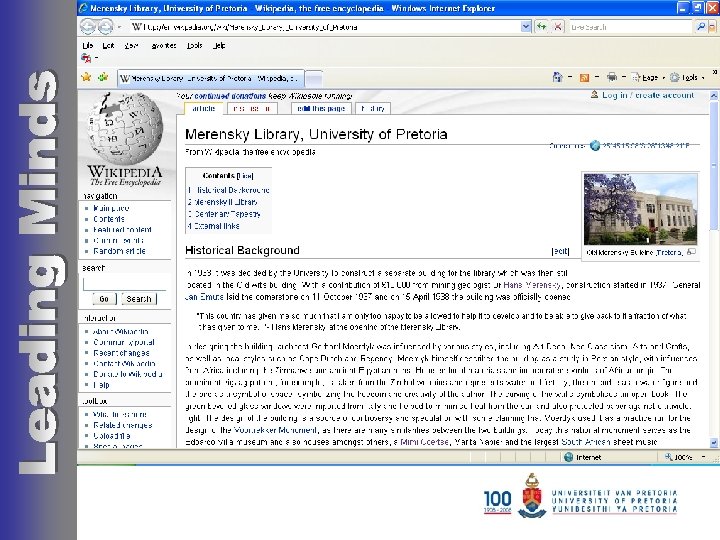Click continued donations link at top
The image size is (720, 540).
pyautogui.click(x=230, y=96)
